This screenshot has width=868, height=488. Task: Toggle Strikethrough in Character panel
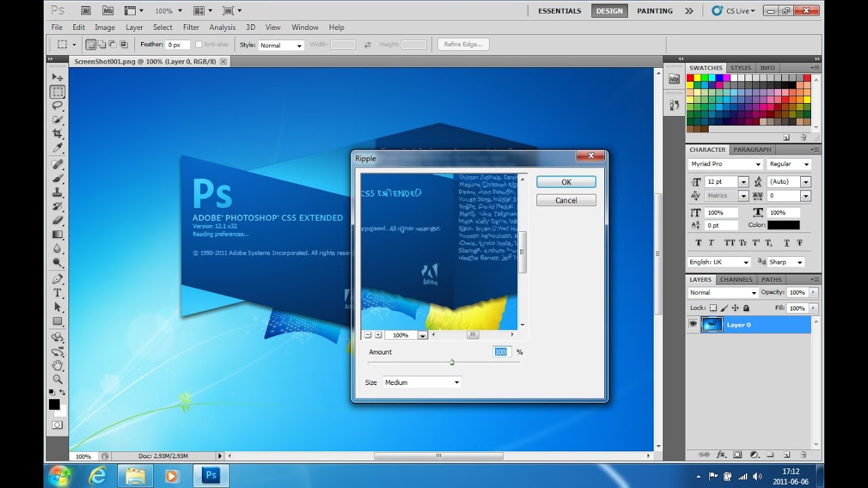click(x=800, y=243)
